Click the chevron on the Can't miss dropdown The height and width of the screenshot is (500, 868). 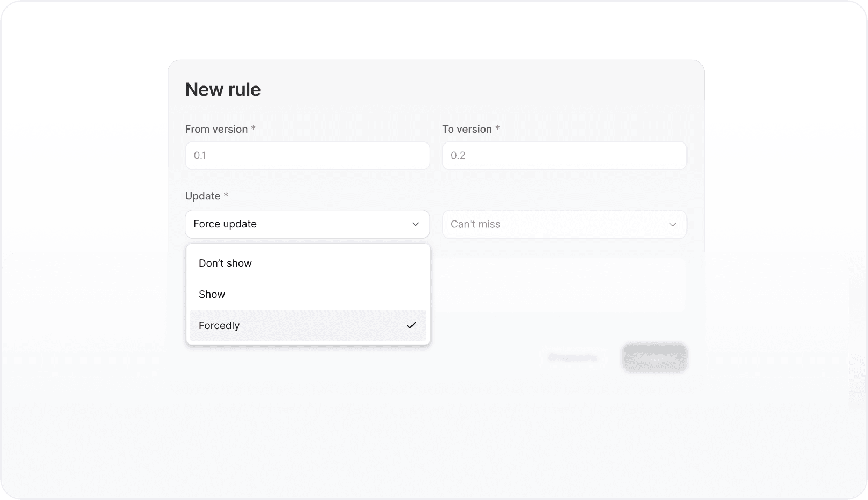(672, 224)
